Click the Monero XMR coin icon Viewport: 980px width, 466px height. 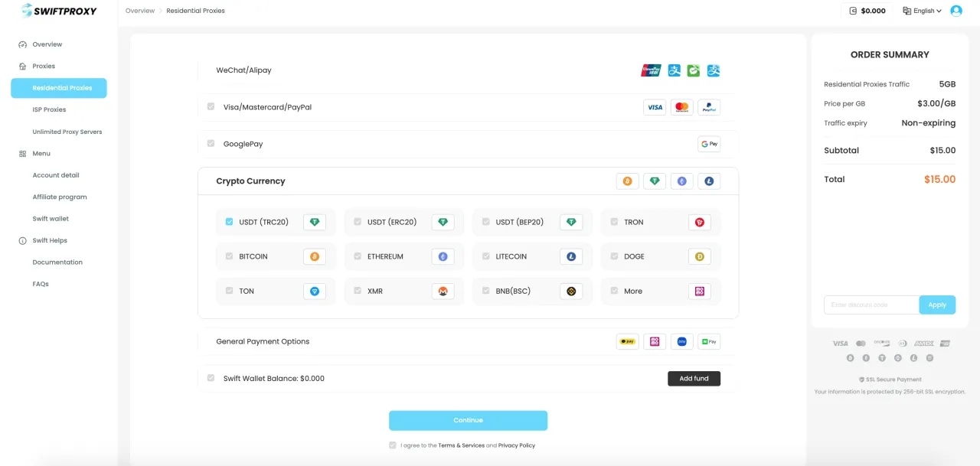[x=443, y=292]
